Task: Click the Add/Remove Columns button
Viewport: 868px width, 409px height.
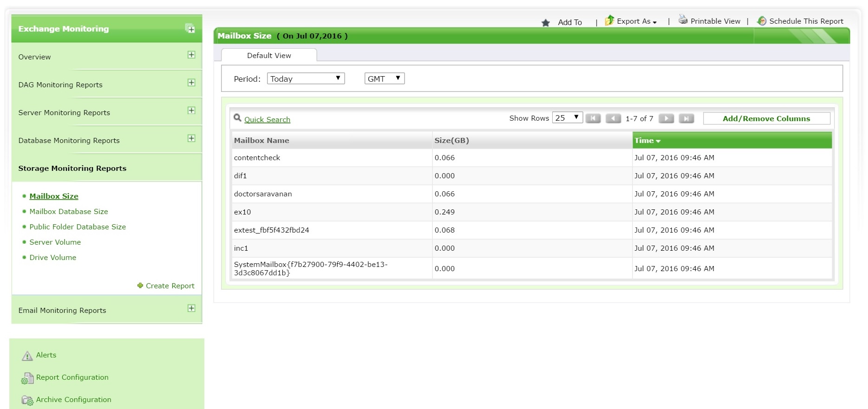Action: pyautogui.click(x=766, y=118)
